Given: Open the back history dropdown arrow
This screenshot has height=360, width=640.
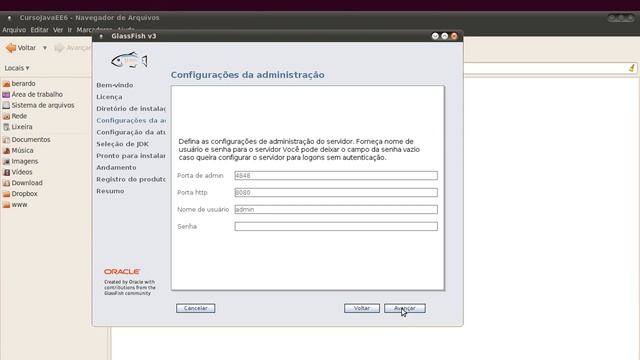Looking at the screenshot, I should [45, 48].
